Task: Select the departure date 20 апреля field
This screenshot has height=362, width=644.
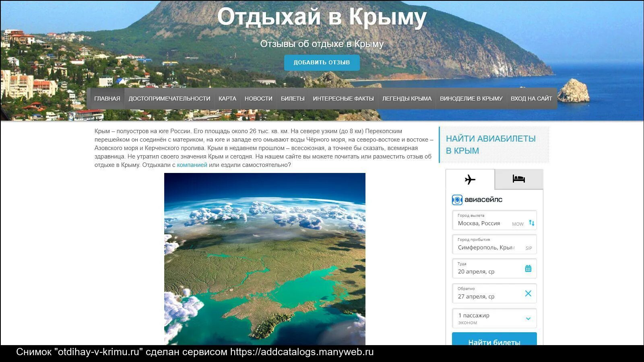Action: pyautogui.click(x=494, y=268)
